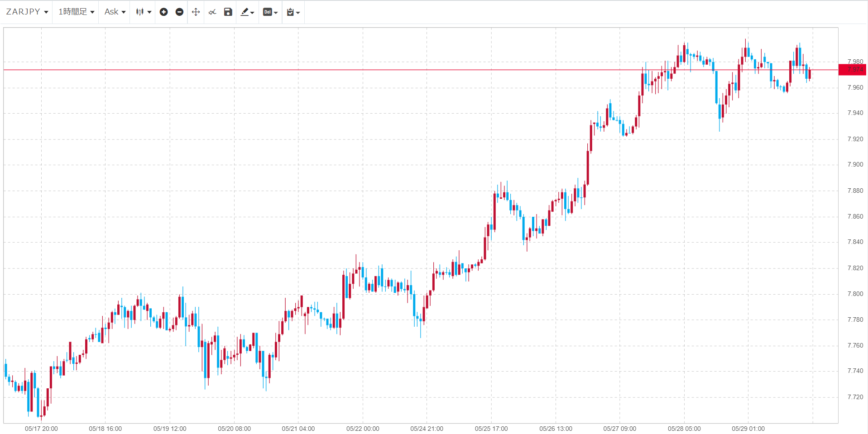Click the 7.720 price axis label
This screenshot has height=434, width=868.
[855, 397]
